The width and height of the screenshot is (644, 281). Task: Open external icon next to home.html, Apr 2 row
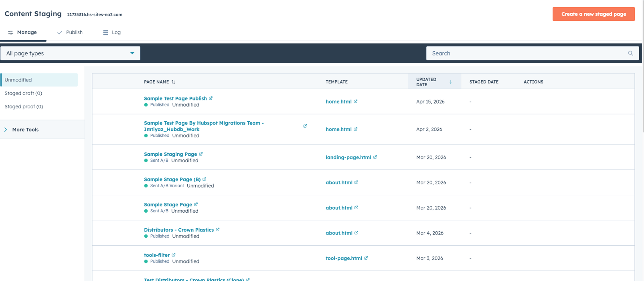click(x=356, y=129)
